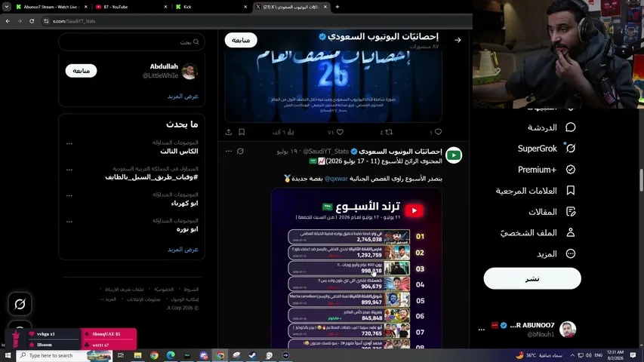
Task: Open the profile الملف الشخصي icon
Action: coord(571,233)
